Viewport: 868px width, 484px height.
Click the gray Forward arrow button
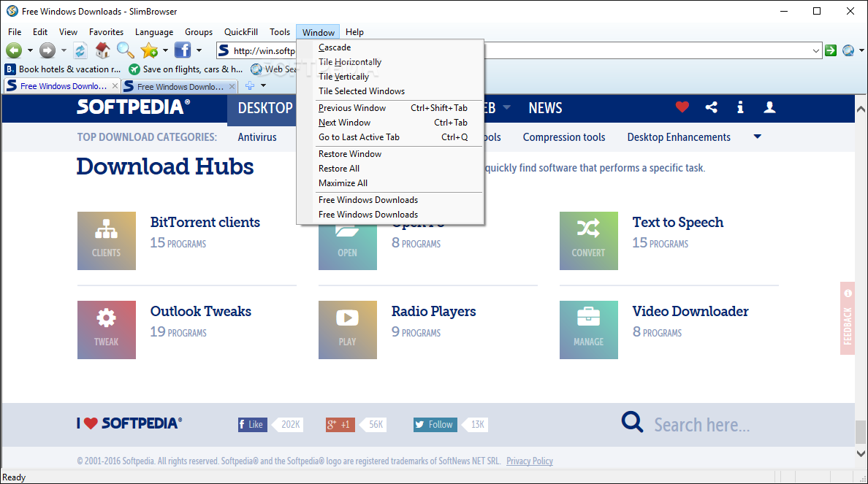point(47,50)
